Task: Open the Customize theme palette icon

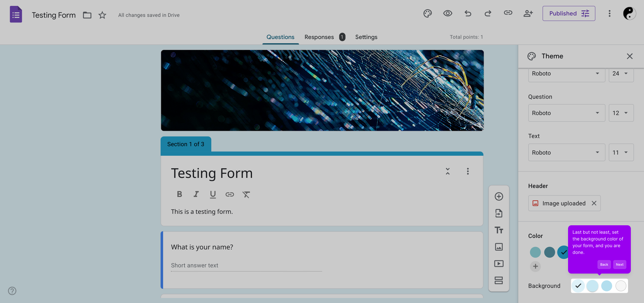Action: pos(427,13)
